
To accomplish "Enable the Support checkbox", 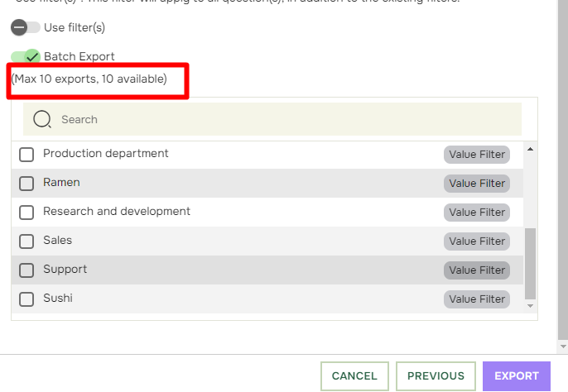I will pos(26,270).
